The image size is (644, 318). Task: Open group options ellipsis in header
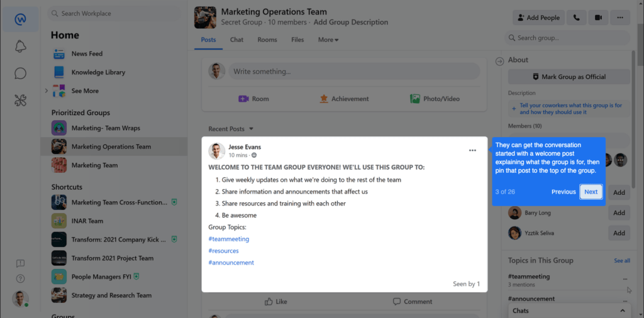click(x=620, y=18)
